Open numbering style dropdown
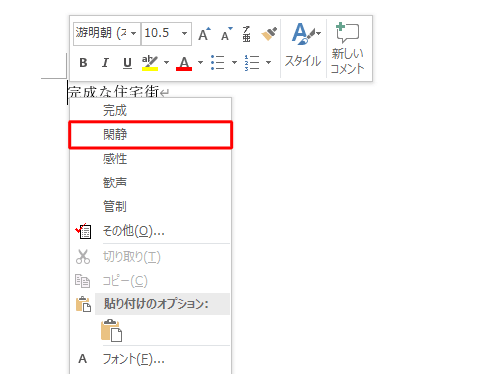The height and width of the screenshot is (374, 500). coord(268,63)
